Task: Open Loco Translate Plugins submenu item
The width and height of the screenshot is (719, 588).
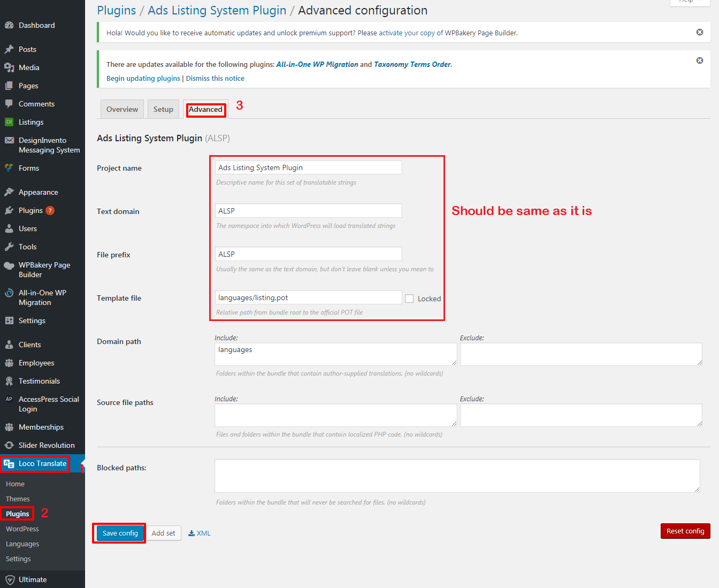Action: (x=18, y=514)
